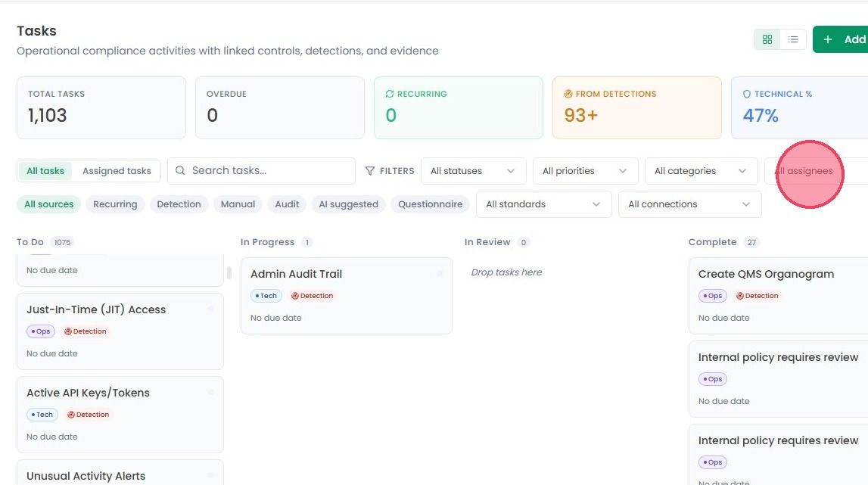Switch to board grid view icon
This screenshot has height=485, width=868.
tap(767, 39)
